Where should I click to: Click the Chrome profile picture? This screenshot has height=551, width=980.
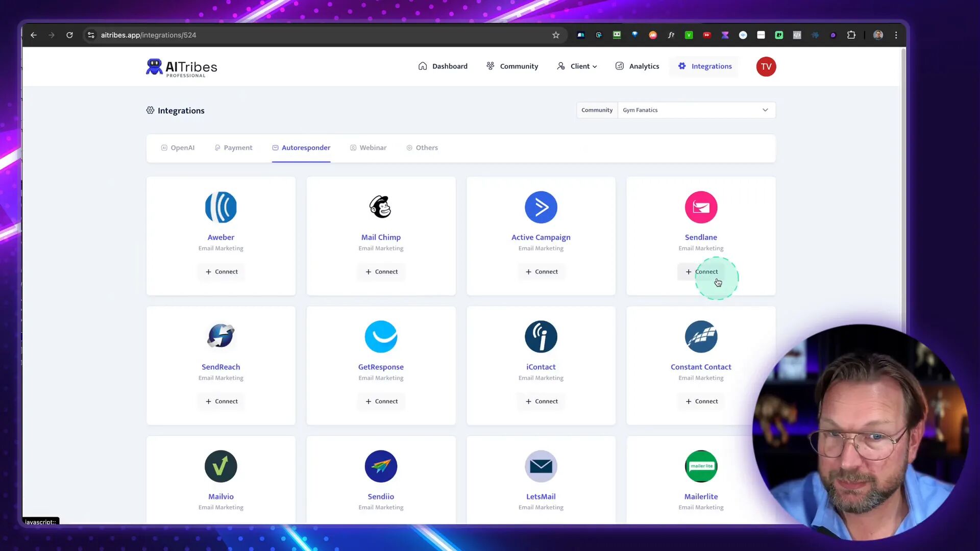tap(878, 35)
